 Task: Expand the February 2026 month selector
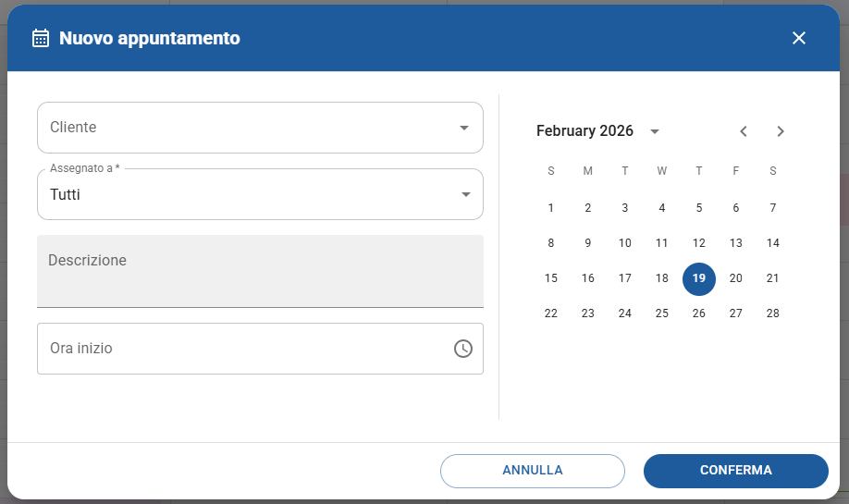pos(655,131)
